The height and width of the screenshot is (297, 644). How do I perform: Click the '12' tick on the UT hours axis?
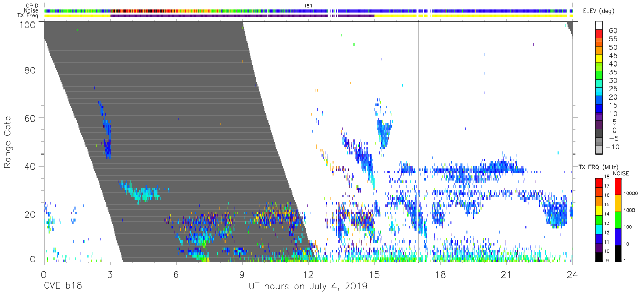coord(308,274)
